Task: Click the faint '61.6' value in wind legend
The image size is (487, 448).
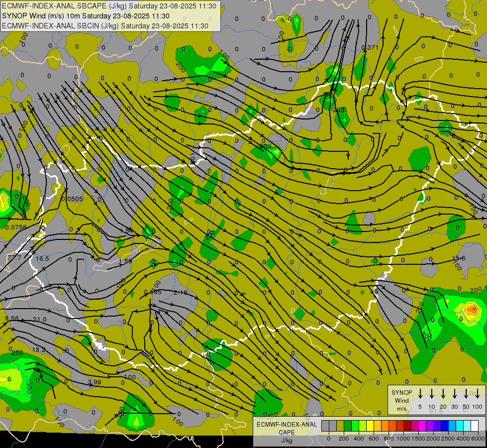Action: point(436,411)
